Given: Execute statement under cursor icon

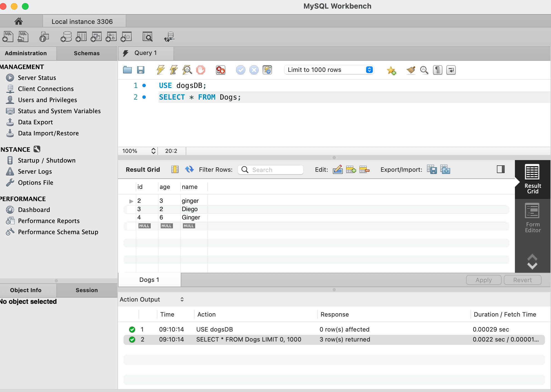Looking at the screenshot, I should pyautogui.click(x=174, y=70).
